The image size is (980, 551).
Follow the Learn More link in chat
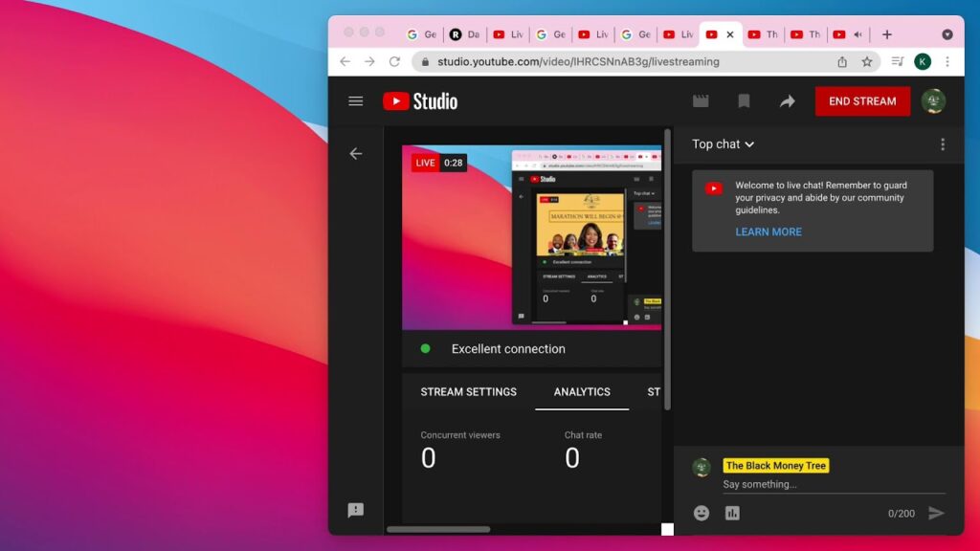768,231
